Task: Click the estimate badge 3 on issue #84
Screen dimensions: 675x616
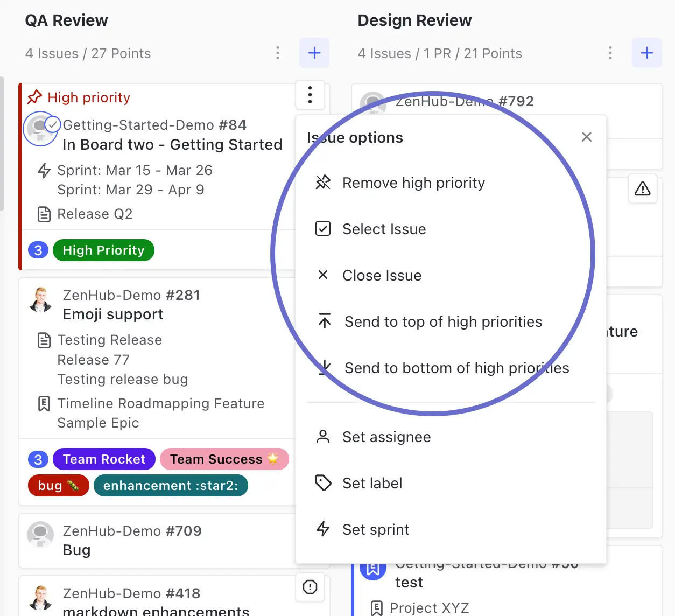Action: point(38,250)
